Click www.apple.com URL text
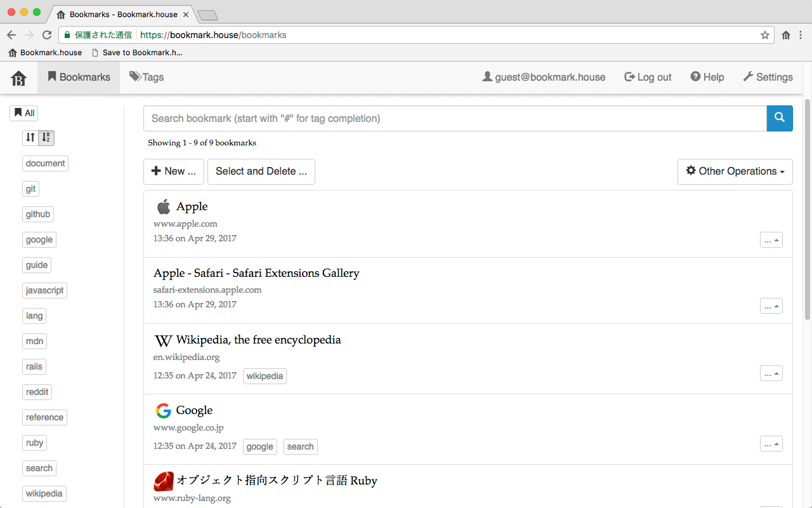812x508 pixels. [x=185, y=224]
